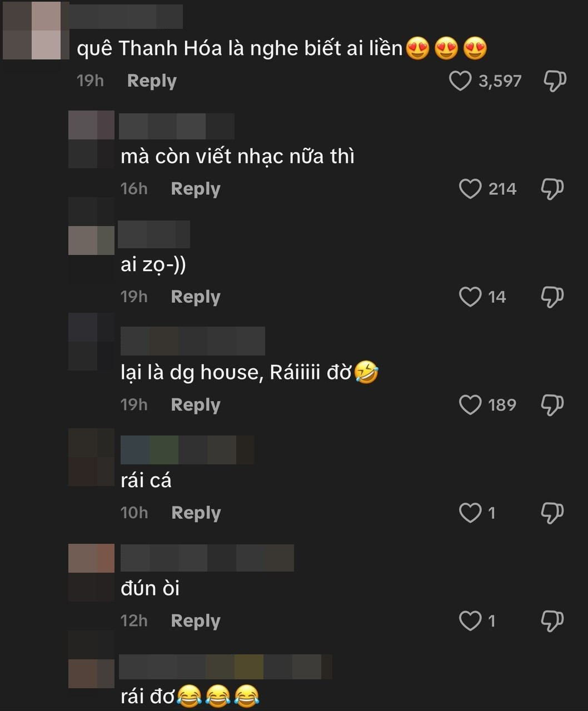Open top commenter's blurred profile avatar

(33, 30)
